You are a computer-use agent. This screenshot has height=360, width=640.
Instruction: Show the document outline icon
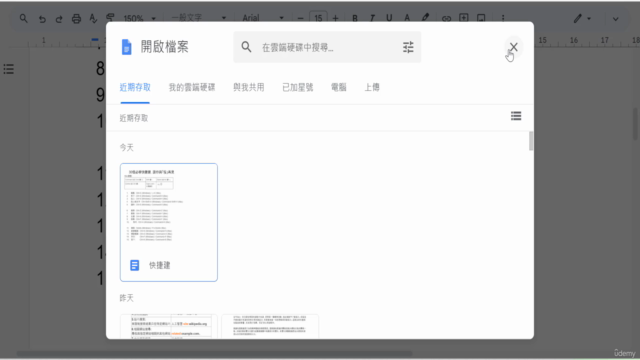click(9, 69)
